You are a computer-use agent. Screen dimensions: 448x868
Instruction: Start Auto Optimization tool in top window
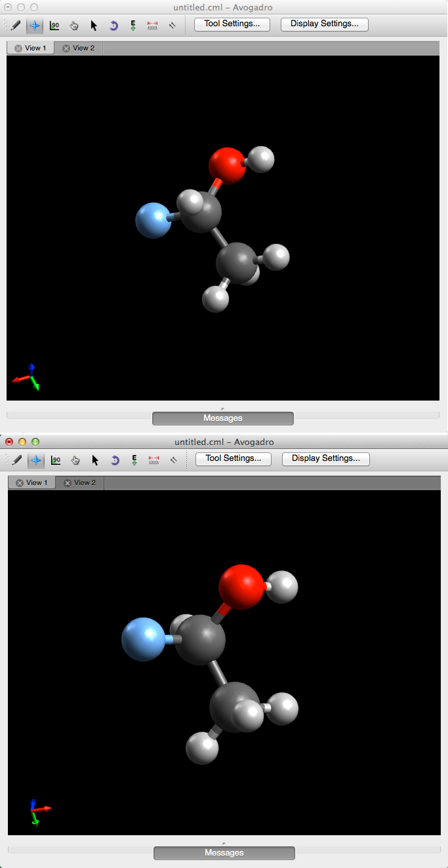[133, 26]
